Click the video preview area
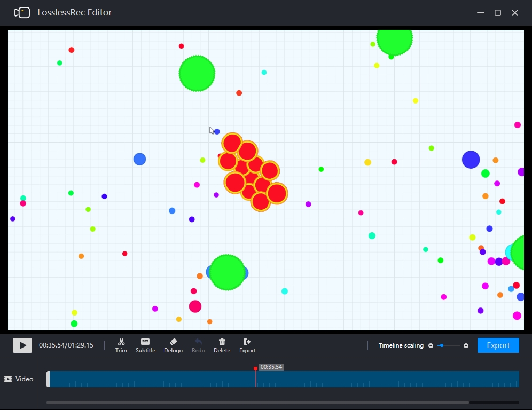Screen dimensions: 532x410 (x=266, y=180)
